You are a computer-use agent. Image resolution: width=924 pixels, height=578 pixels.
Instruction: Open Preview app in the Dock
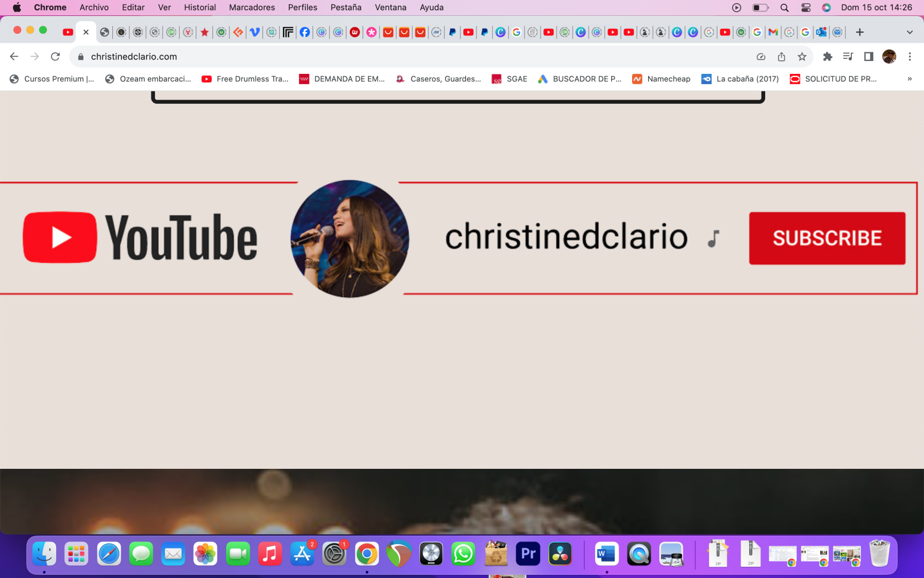click(x=671, y=554)
